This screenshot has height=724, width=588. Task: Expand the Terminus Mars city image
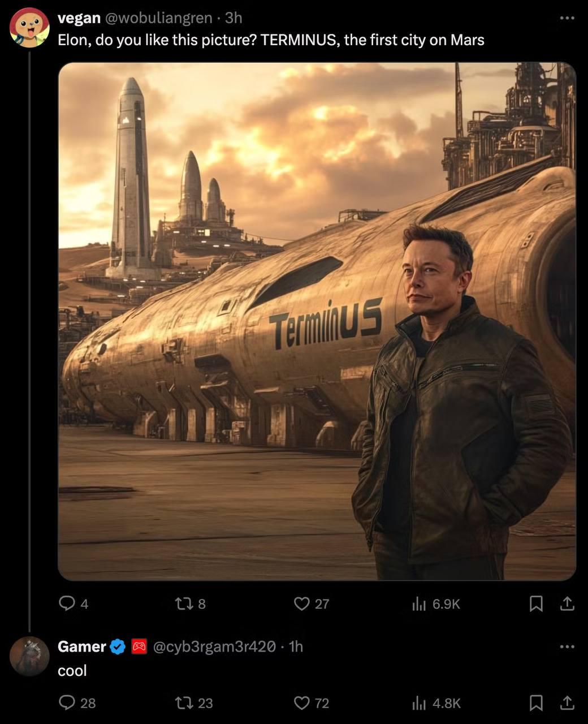coord(317,321)
